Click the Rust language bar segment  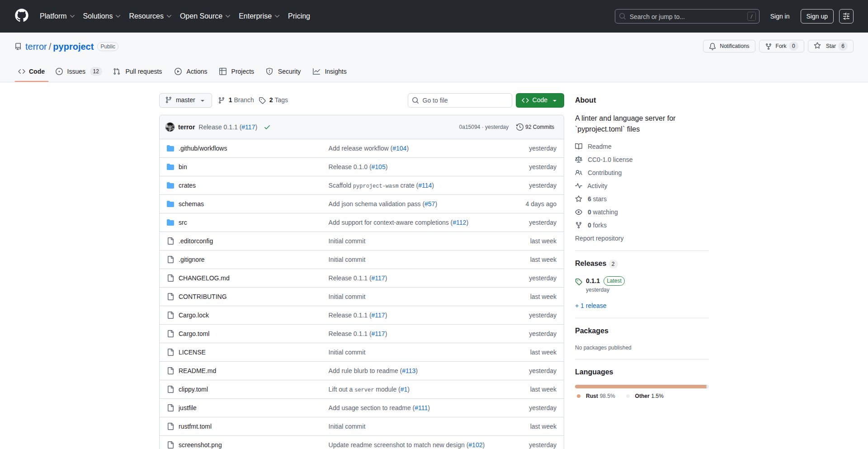click(x=641, y=386)
